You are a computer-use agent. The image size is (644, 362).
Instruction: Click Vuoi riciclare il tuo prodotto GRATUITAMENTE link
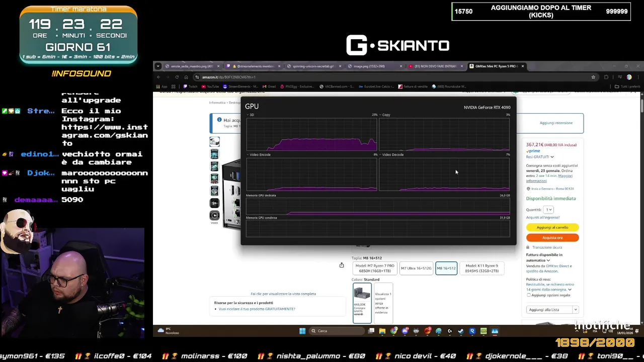[257, 309]
